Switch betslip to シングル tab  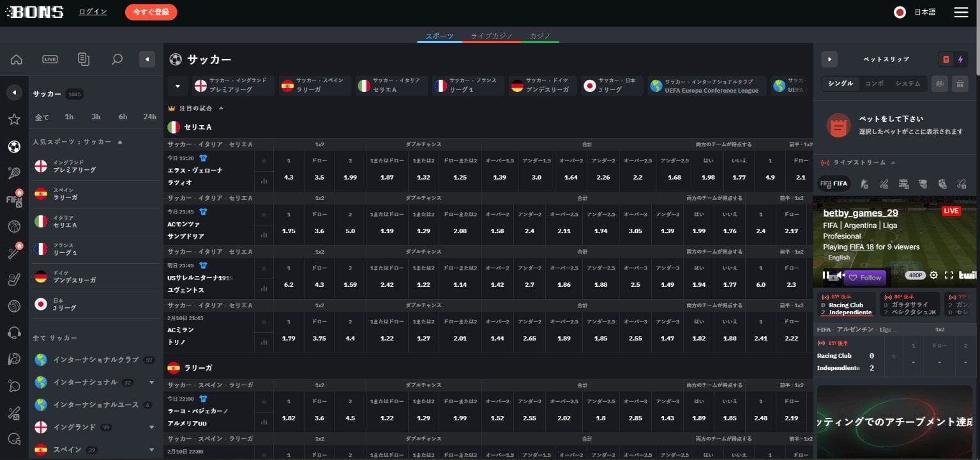point(840,84)
